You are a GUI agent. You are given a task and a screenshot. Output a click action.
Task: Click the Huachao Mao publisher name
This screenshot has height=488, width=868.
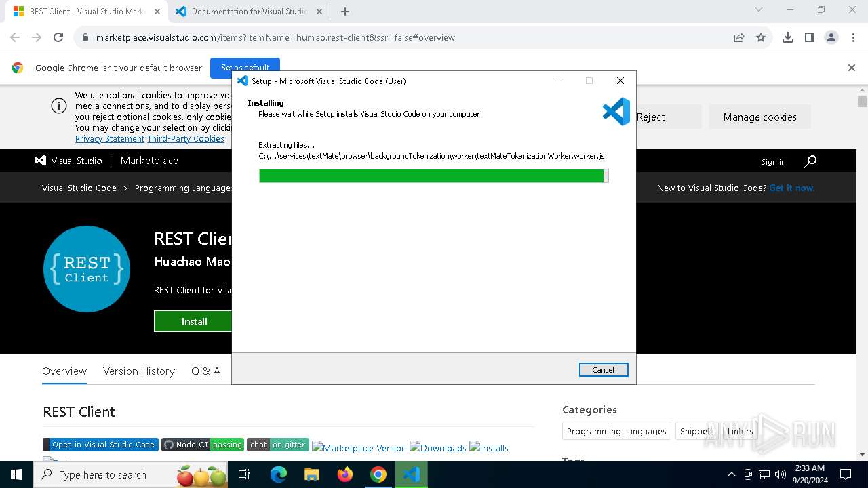193,262
